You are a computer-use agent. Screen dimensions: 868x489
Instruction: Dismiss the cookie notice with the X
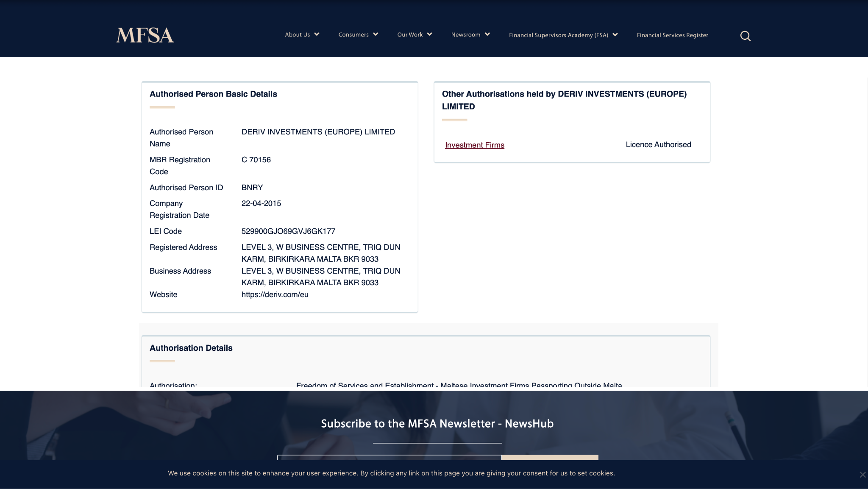tap(862, 475)
